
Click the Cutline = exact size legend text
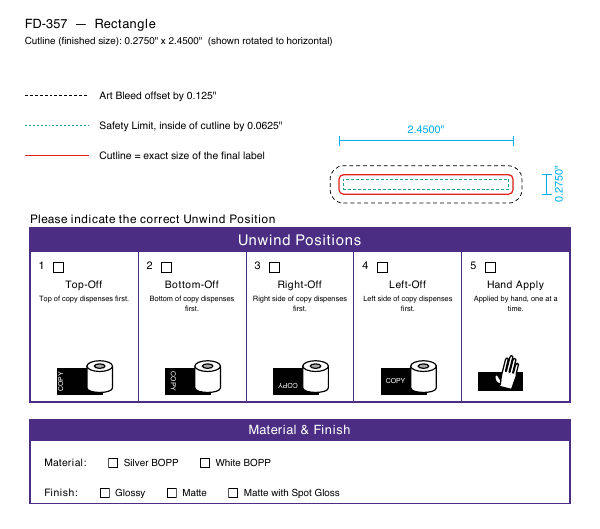click(182, 156)
